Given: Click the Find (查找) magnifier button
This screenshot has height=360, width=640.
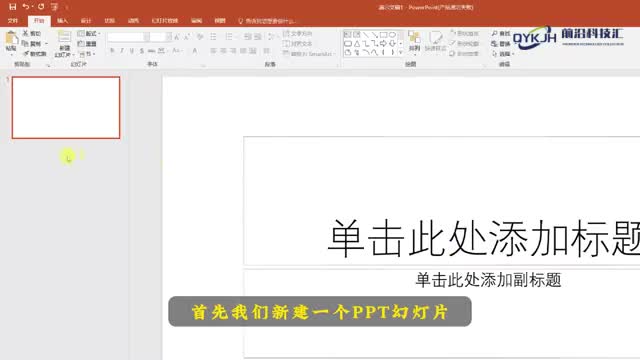Looking at the screenshot, I should pos(501,33).
